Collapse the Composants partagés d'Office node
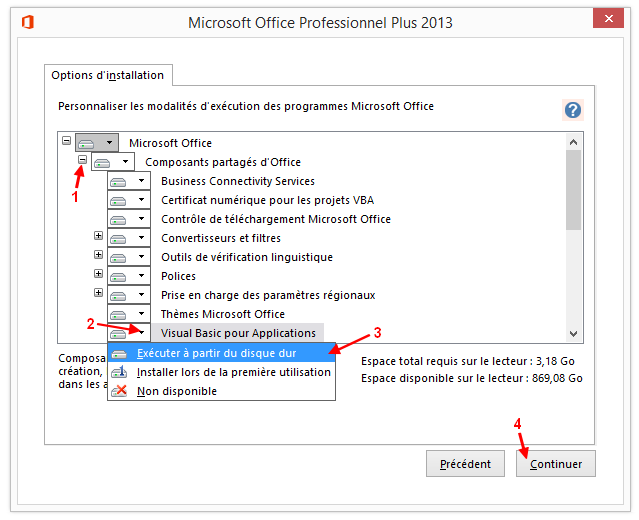The image size is (639, 520). click(x=82, y=161)
